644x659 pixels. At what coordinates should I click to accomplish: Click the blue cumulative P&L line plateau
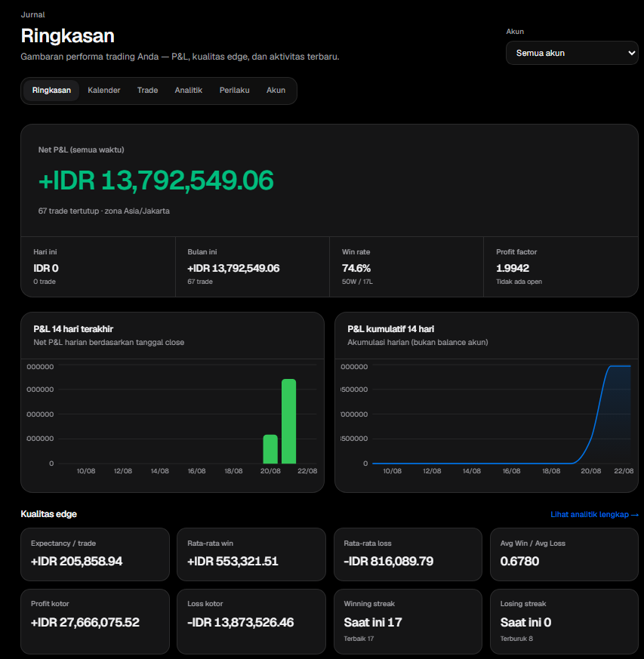(620, 366)
